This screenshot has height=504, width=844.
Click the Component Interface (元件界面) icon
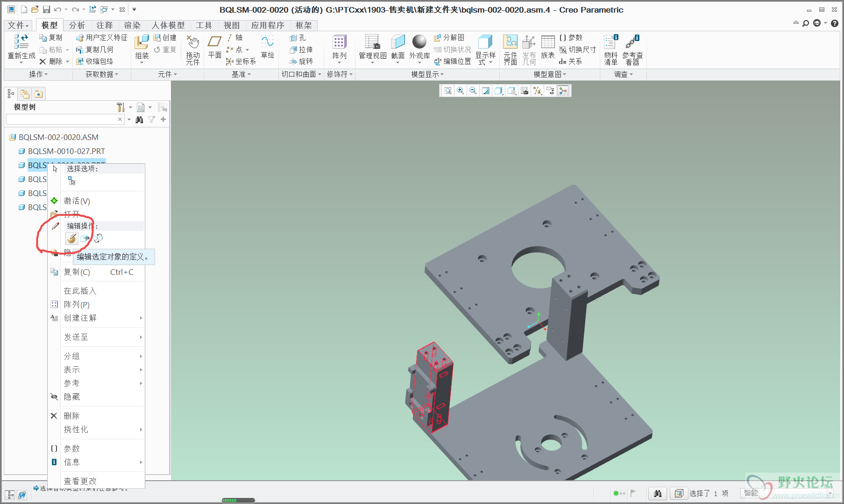510,42
